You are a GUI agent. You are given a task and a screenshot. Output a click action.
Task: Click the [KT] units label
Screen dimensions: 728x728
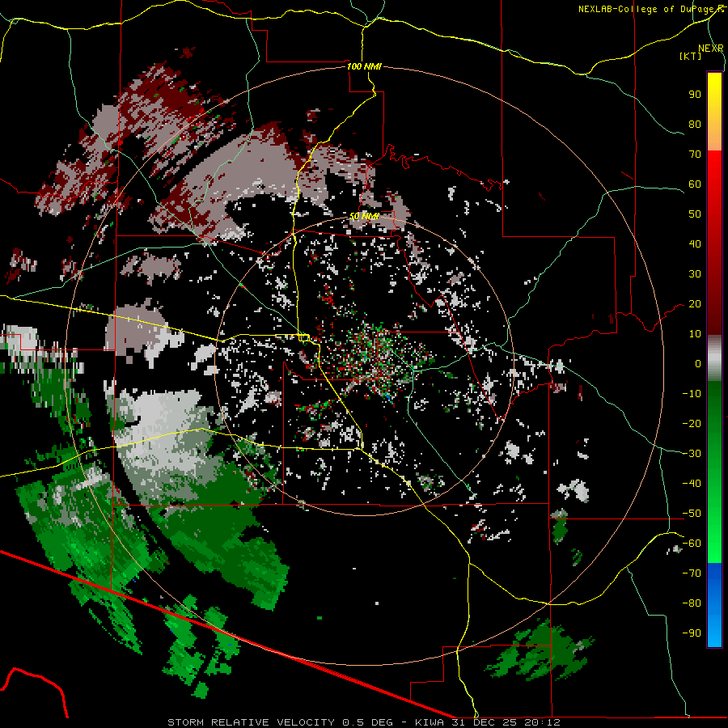690,56
